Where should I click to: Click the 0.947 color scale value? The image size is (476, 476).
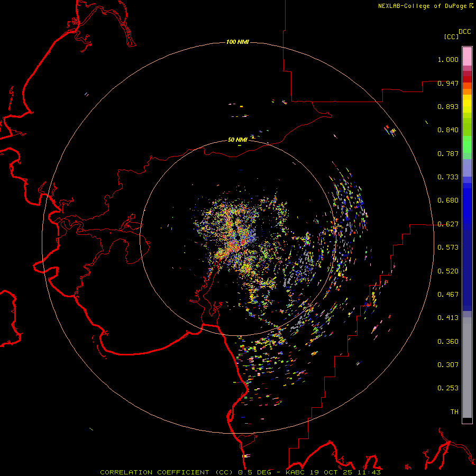(x=448, y=83)
